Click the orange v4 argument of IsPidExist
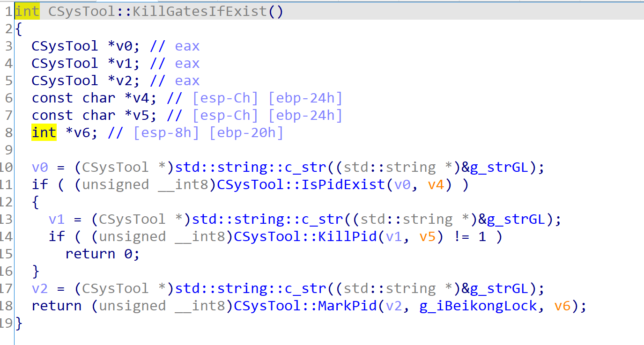 click(437, 184)
